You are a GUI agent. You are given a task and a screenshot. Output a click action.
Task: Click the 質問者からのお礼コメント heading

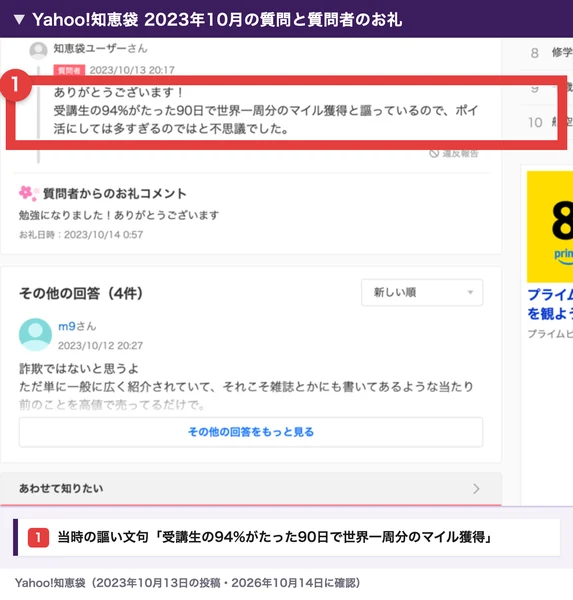114,194
